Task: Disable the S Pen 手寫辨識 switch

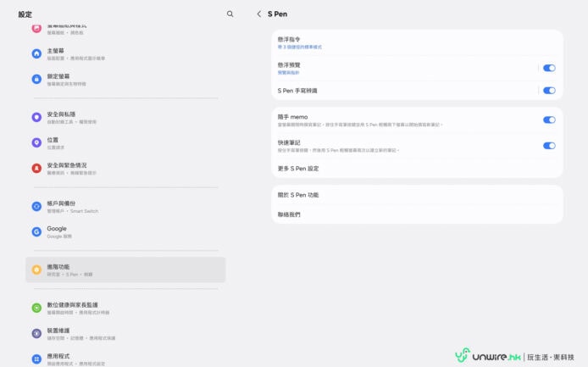Action: coord(549,91)
